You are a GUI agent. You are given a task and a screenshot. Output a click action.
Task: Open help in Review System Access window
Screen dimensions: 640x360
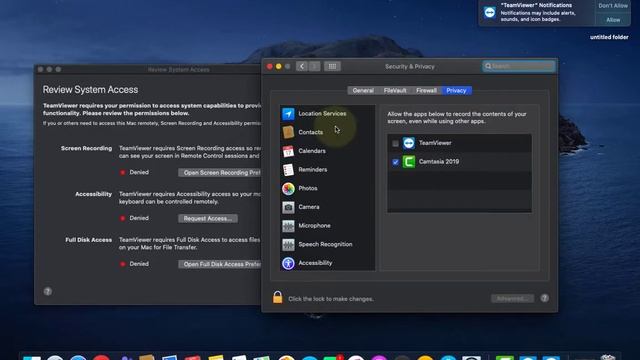pos(48,291)
